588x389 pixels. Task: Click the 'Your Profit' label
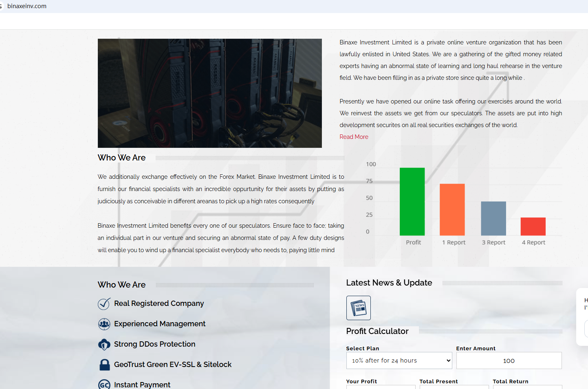[x=361, y=381]
